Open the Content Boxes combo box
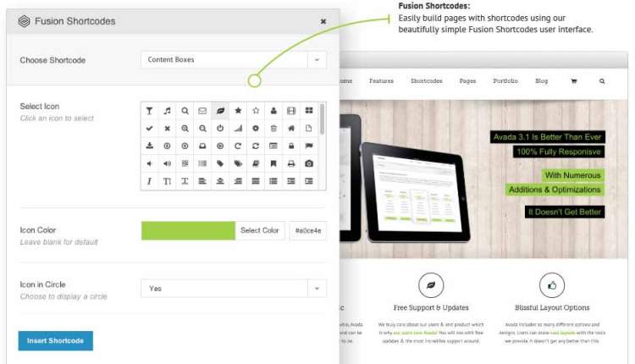The image size is (635, 364). pyautogui.click(x=234, y=60)
